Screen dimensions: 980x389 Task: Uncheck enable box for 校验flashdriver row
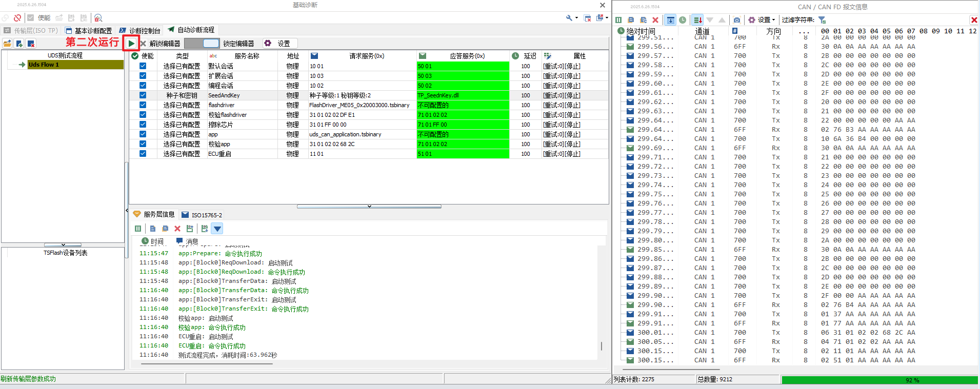click(x=143, y=115)
